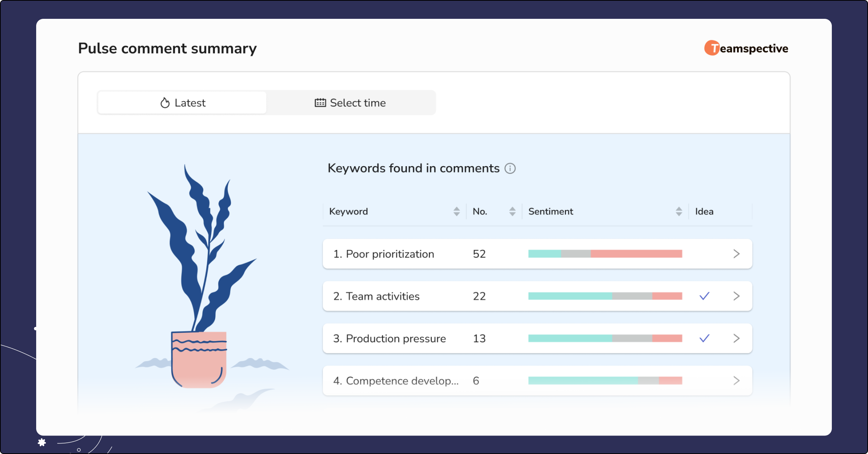Select the Production pressure keyword
The width and height of the screenshot is (868, 454).
tap(389, 338)
